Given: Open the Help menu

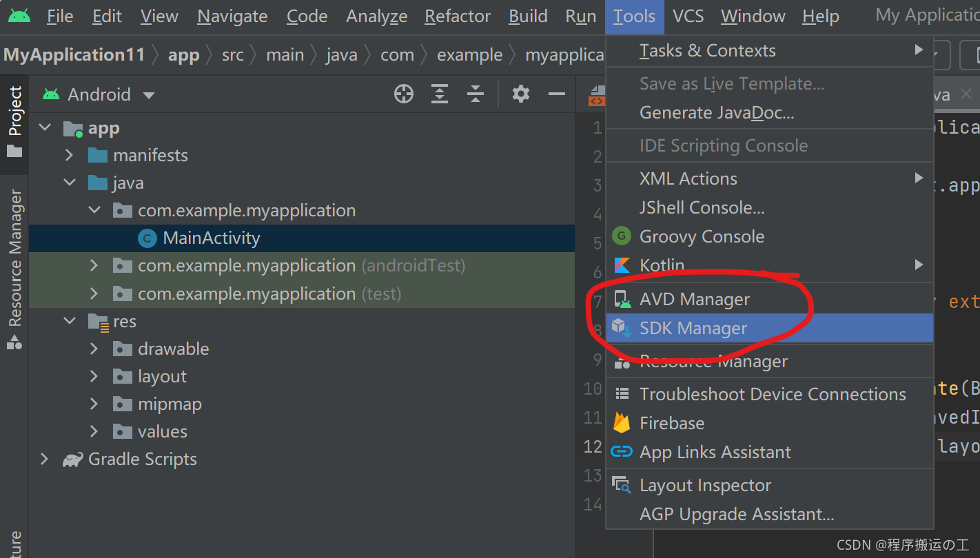Looking at the screenshot, I should click(821, 17).
